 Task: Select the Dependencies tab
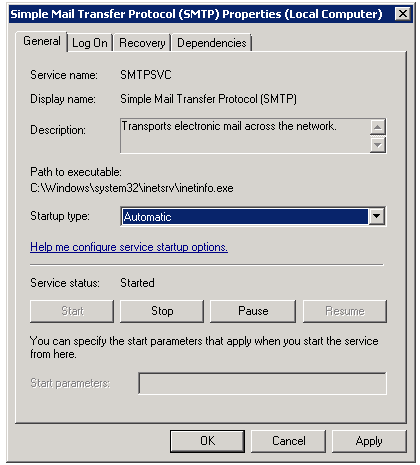(211, 43)
